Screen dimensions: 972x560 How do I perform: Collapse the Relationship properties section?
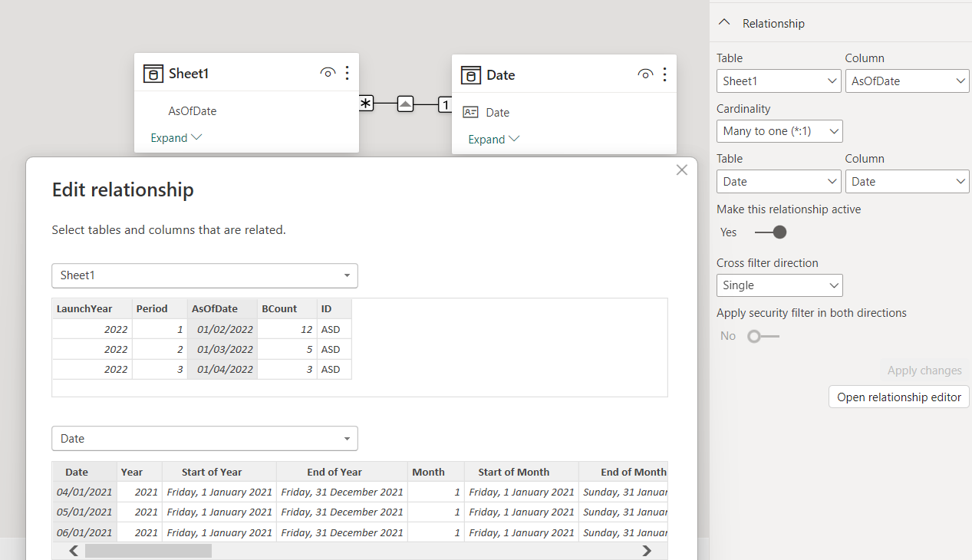[x=723, y=23]
